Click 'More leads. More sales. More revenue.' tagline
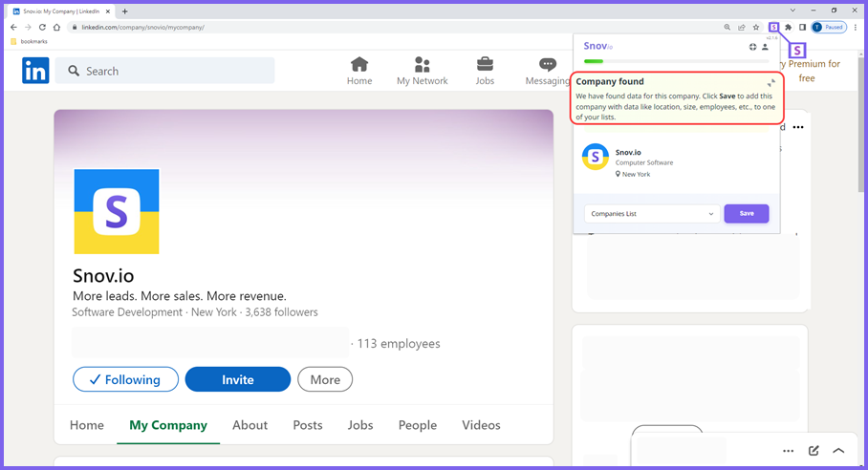This screenshot has height=470, width=868. pyautogui.click(x=180, y=296)
